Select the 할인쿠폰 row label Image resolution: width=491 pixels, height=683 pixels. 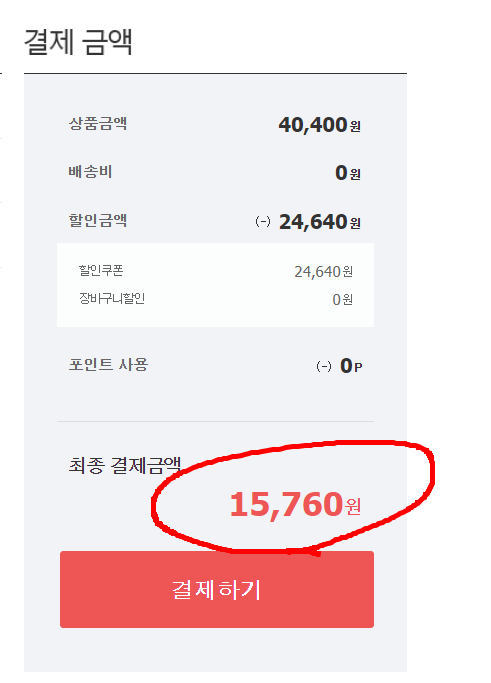click(x=101, y=270)
